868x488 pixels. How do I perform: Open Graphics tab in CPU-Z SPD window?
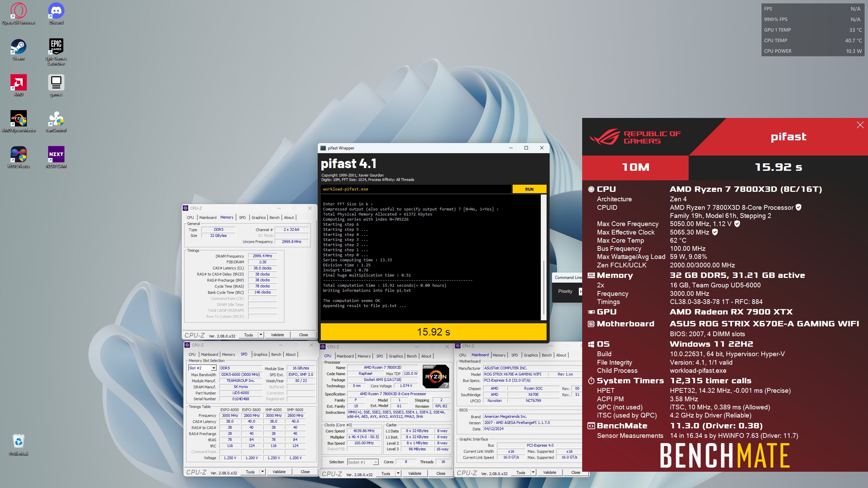coord(260,354)
